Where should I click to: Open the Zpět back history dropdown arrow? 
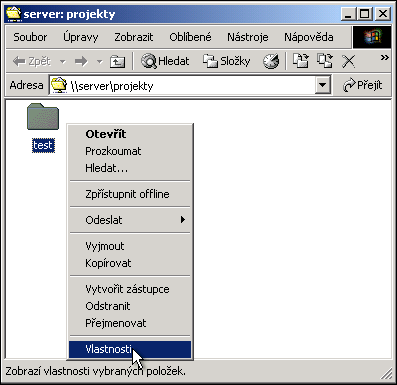pyautogui.click(x=62, y=62)
